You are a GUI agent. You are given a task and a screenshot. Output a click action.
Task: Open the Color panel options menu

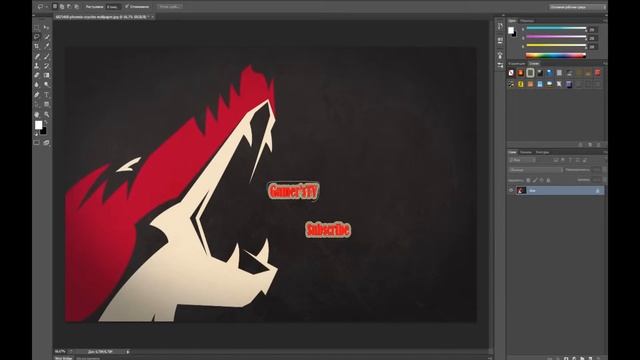(x=605, y=20)
